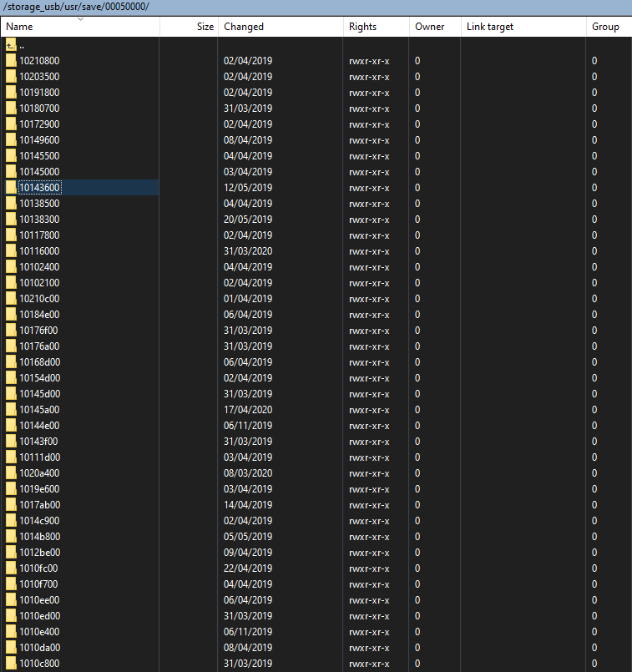The width and height of the screenshot is (632, 672).
Task: Sort by the Link target column header
Action: coord(523,27)
